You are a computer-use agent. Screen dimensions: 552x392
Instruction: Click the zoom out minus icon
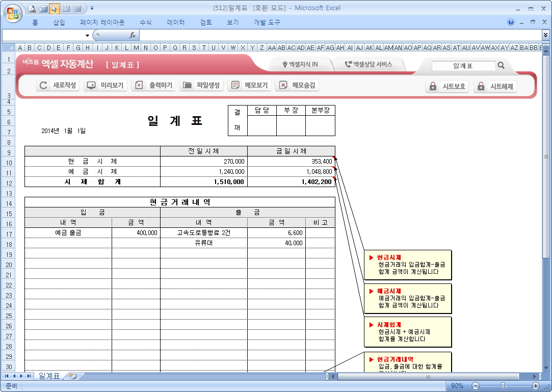click(x=475, y=385)
